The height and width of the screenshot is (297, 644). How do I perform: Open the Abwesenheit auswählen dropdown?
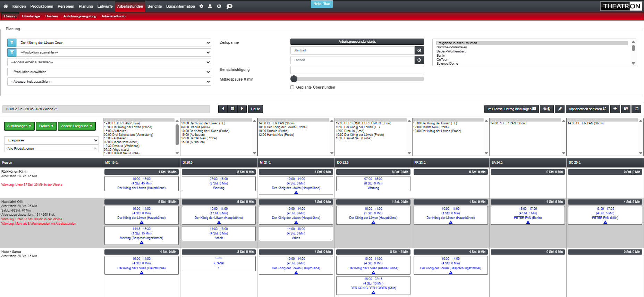coord(109,82)
